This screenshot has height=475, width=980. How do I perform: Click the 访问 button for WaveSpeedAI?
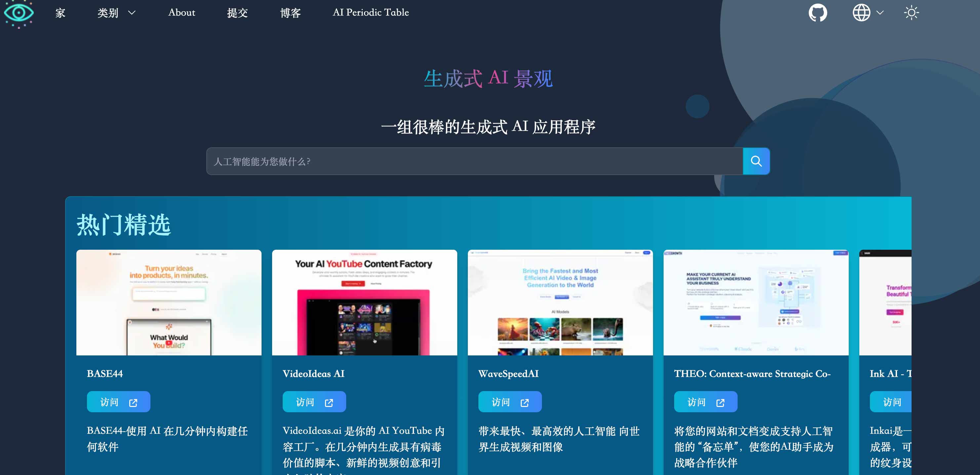(510, 402)
